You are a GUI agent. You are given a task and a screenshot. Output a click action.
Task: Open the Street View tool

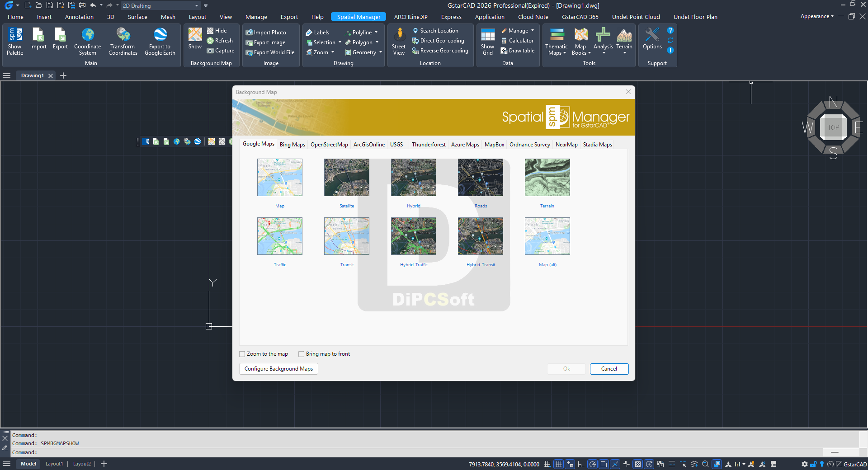[399, 41]
